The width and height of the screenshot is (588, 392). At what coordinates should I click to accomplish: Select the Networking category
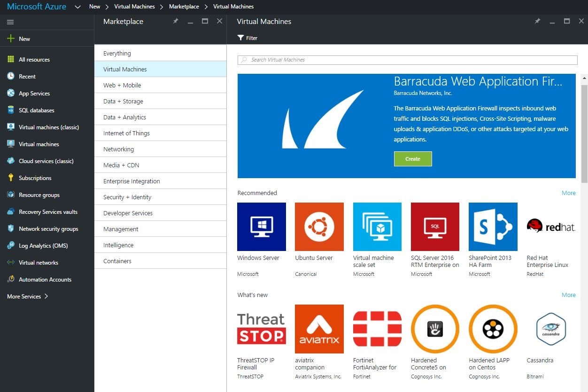(160, 149)
